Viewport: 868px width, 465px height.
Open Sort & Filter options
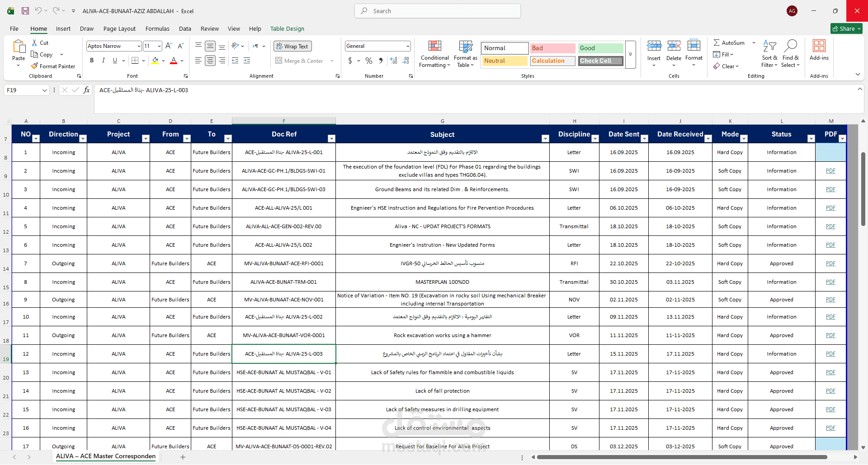(x=769, y=54)
